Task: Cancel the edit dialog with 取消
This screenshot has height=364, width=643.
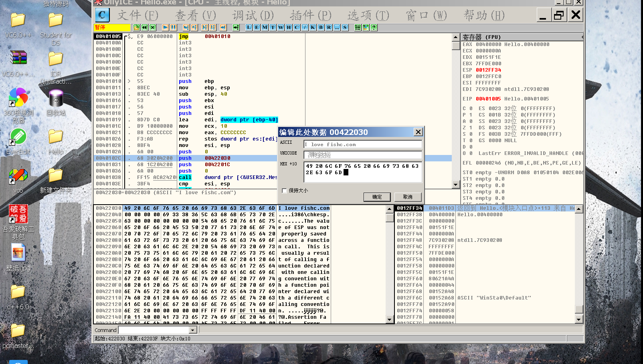Action: click(408, 197)
